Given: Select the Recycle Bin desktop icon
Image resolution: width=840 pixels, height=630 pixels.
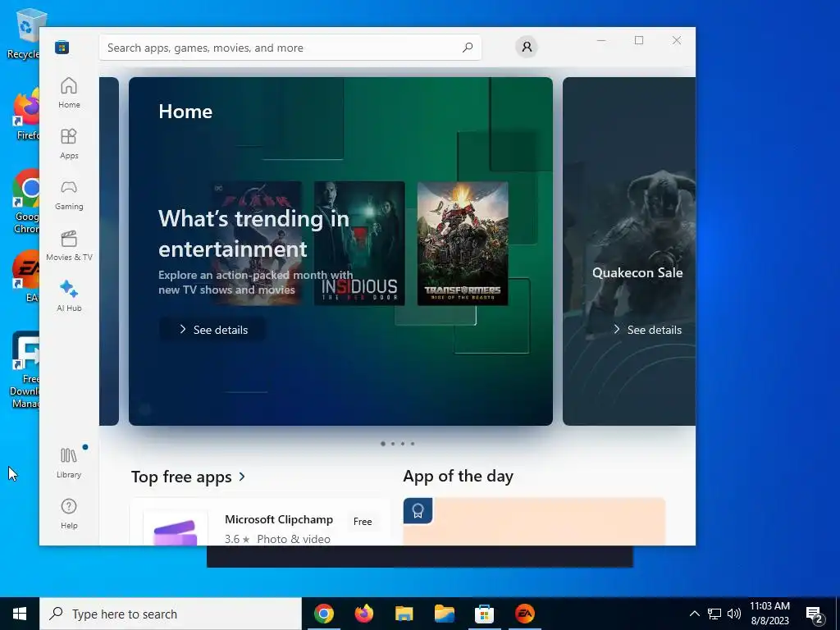Looking at the screenshot, I should [25, 33].
